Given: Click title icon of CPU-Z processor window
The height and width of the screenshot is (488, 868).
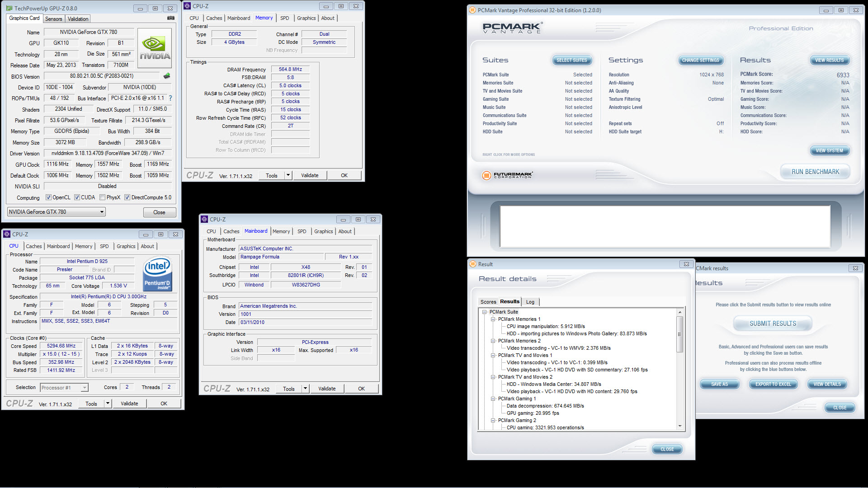Looking at the screenshot, I should click(7, 234).
